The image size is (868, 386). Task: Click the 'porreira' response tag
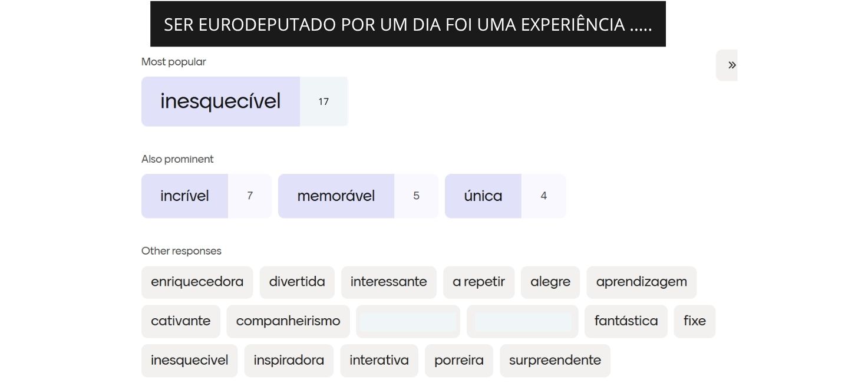pos(458,360)
